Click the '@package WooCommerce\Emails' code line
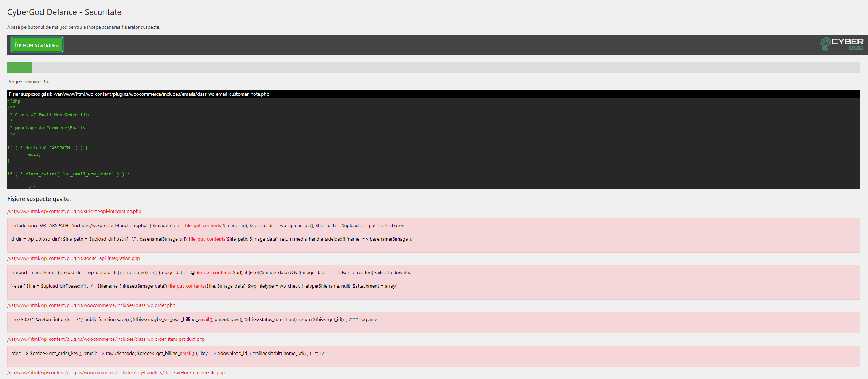 48,128
